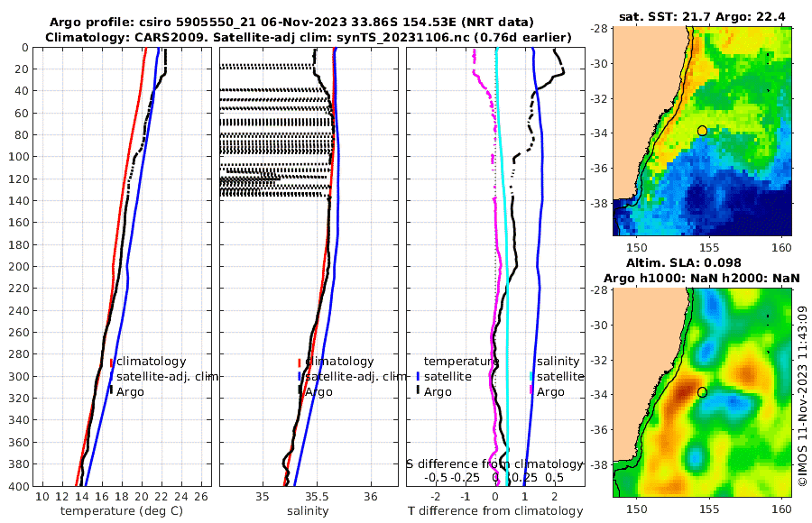Click 'climatology' legend text in temperature plot

pos(152,362)
